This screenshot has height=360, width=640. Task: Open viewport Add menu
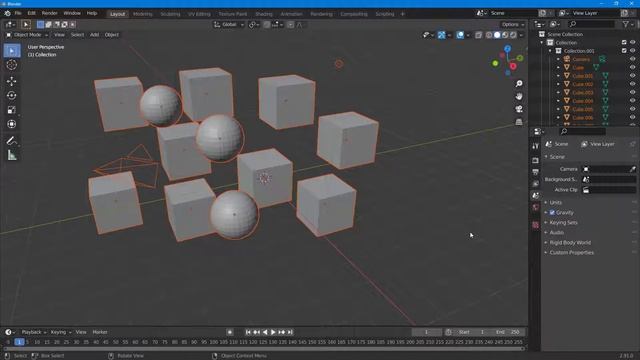click(x=94, y=35)
